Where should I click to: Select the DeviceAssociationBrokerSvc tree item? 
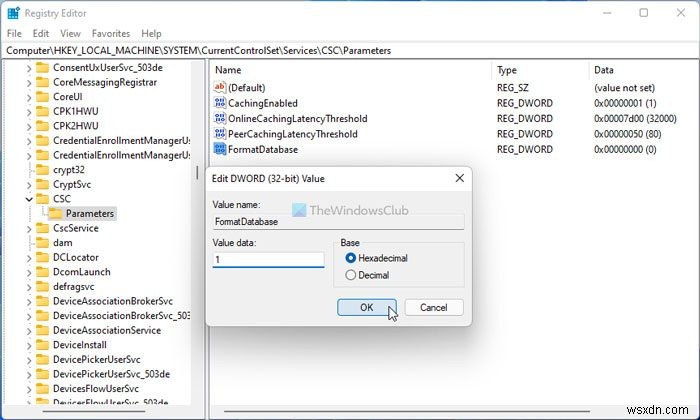point(112,301)
